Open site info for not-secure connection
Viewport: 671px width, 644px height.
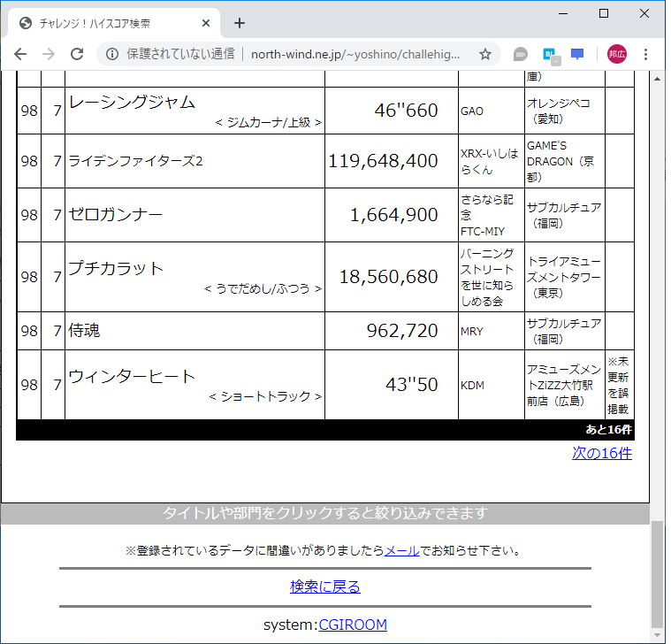(112, 54)
